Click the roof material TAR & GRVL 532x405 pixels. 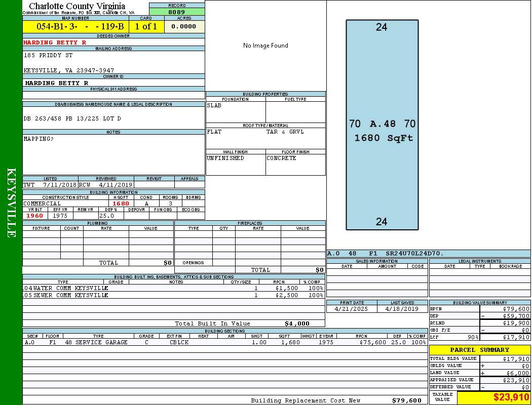pos(285,132)
